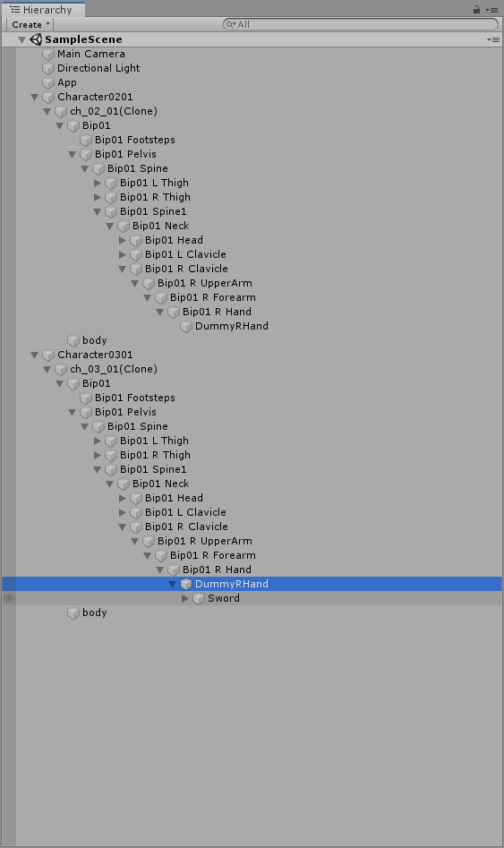Screen dimensions: 504x848
Task: Collapse the selected DummyRHand node
Action: [x=173, y=584]
